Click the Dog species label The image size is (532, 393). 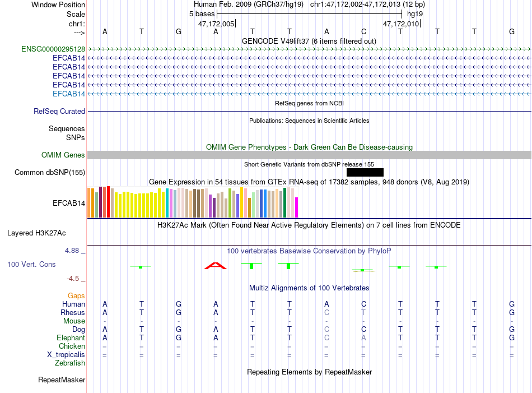79,329
